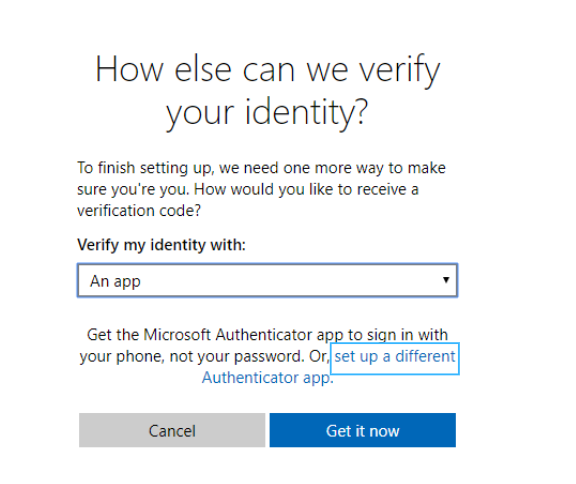Viewport: 576px width, 484px height.
Task: Click the small black triangle in the select box
Action: point(446,280)
